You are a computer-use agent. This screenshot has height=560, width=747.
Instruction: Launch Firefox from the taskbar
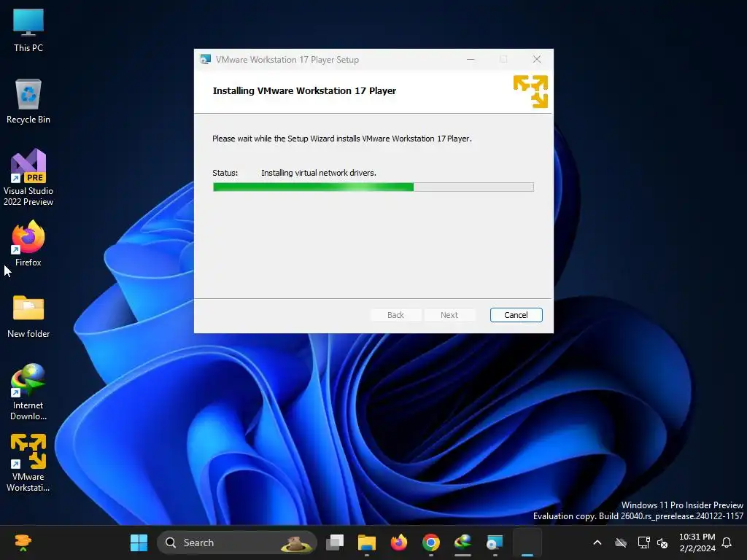point(399,542)
